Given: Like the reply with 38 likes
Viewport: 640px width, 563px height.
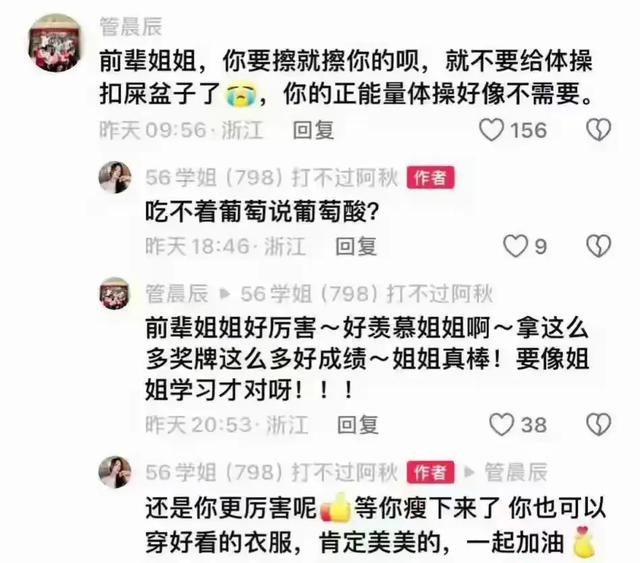Looking at the screenshot, I should click(501, 425).
